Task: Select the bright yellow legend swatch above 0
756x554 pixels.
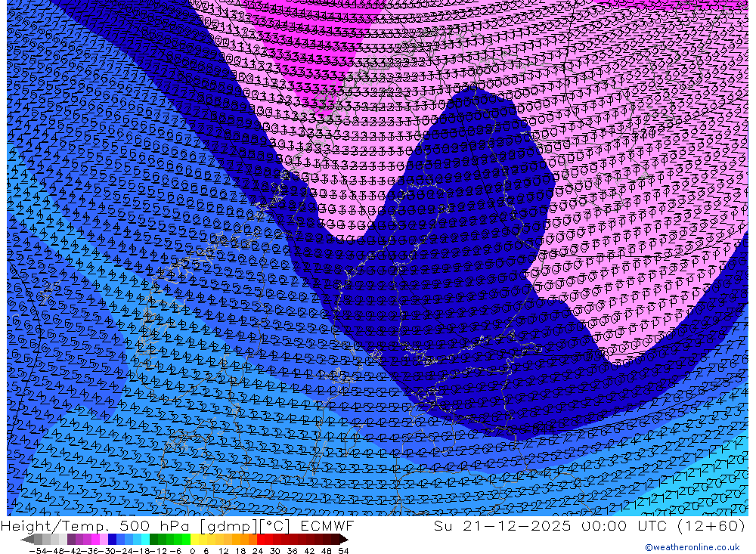Action: pos(195,539)
